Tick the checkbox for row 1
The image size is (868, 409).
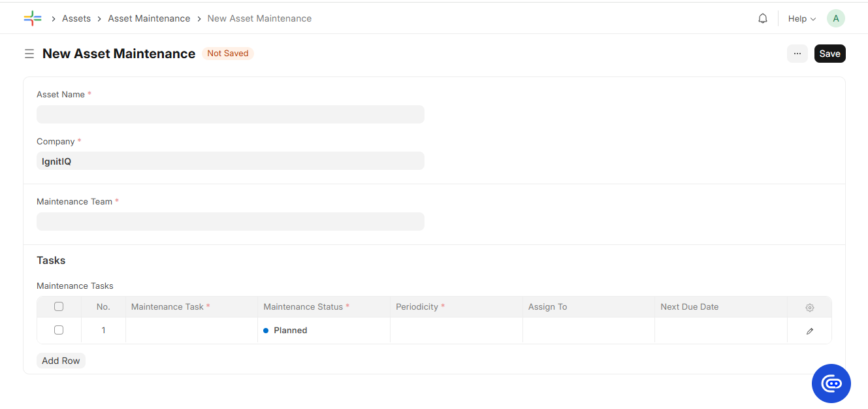tap(59, 330)
